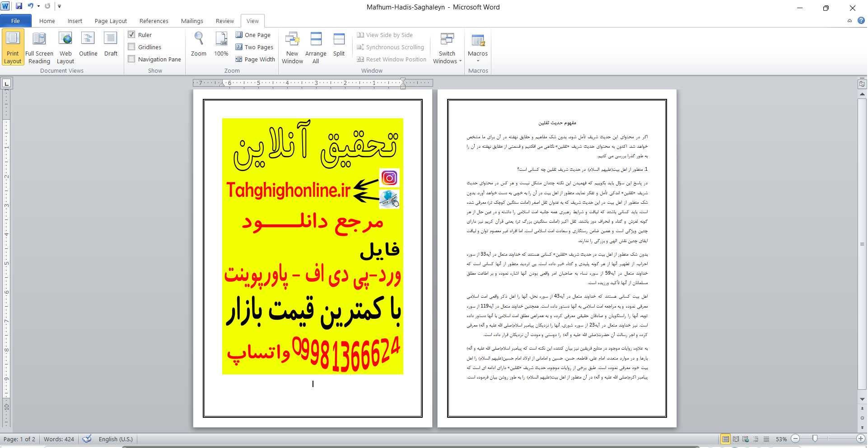Open word count via Words: 424
Image resolution: width=868 pixels, height=448 pixels.
point(59,439)
